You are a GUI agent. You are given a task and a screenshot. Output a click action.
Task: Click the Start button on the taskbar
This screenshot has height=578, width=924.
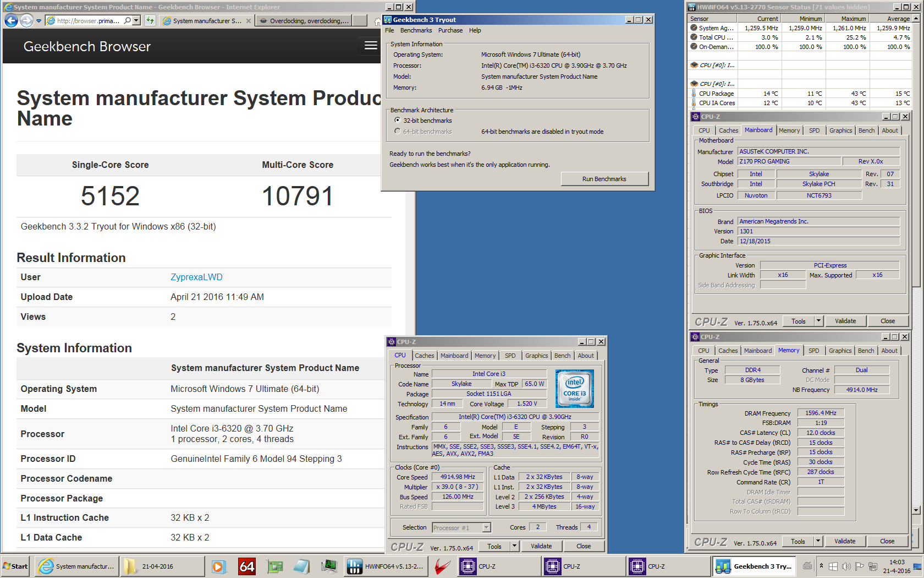click(x=15, y=566)
